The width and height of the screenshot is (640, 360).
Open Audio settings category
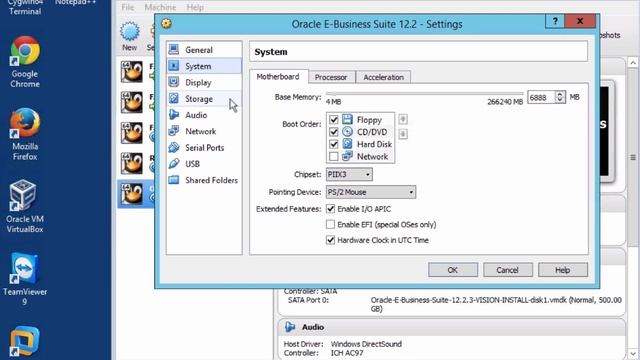click(204, 115)
